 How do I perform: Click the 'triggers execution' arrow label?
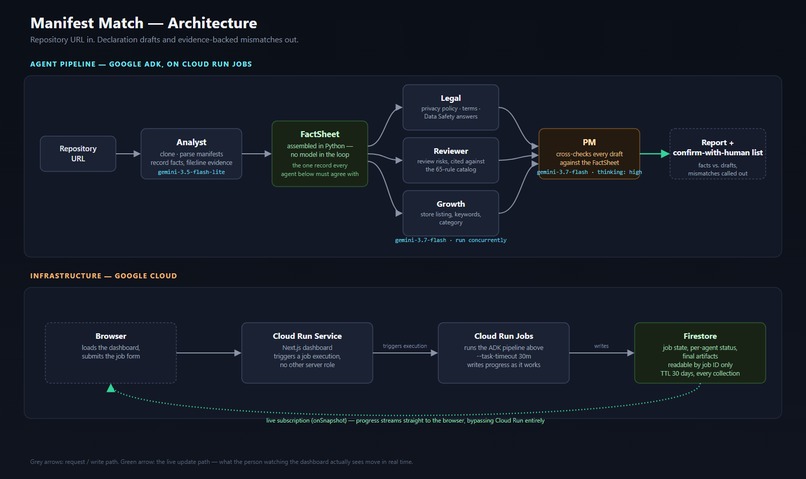[405, 346]
